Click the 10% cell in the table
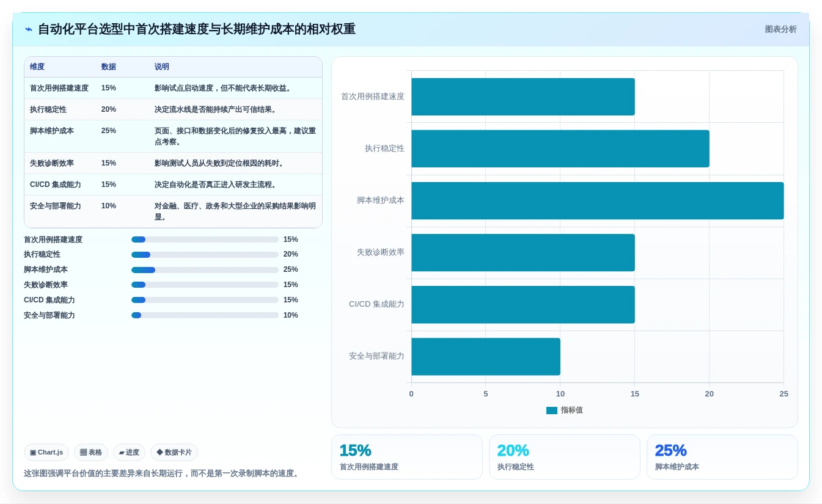Viewport: 822px width, 504px height. pos(109,206)
